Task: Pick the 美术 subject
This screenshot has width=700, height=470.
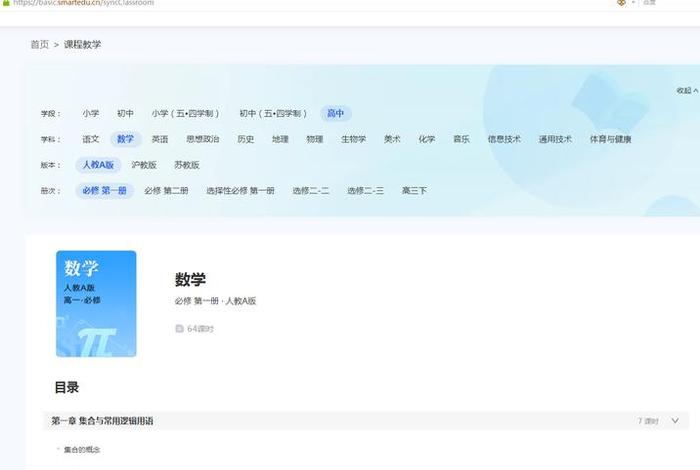Action: pos(392,139)
